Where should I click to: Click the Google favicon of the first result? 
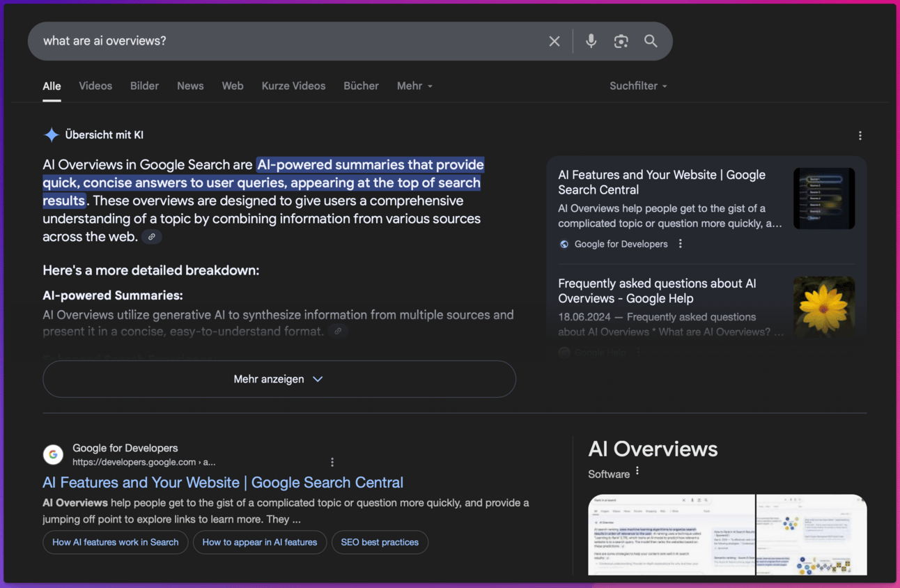click(53, 455)
